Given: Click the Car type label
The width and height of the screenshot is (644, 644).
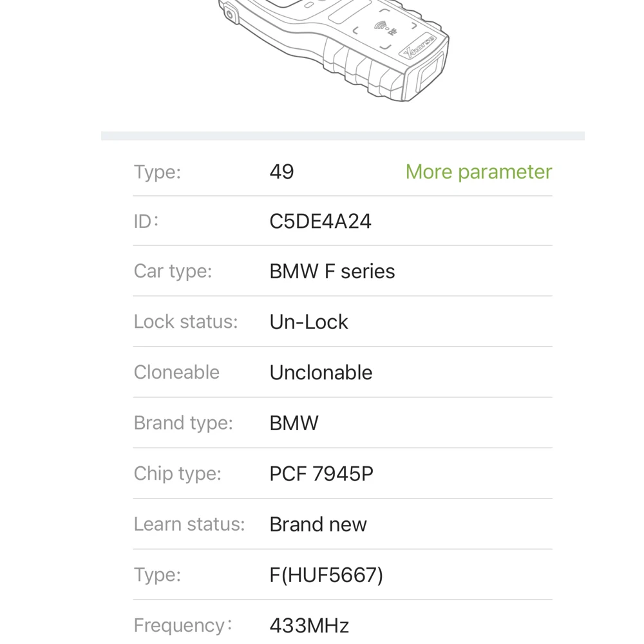Looking at the screenshot, I should [x=173, y=271].
